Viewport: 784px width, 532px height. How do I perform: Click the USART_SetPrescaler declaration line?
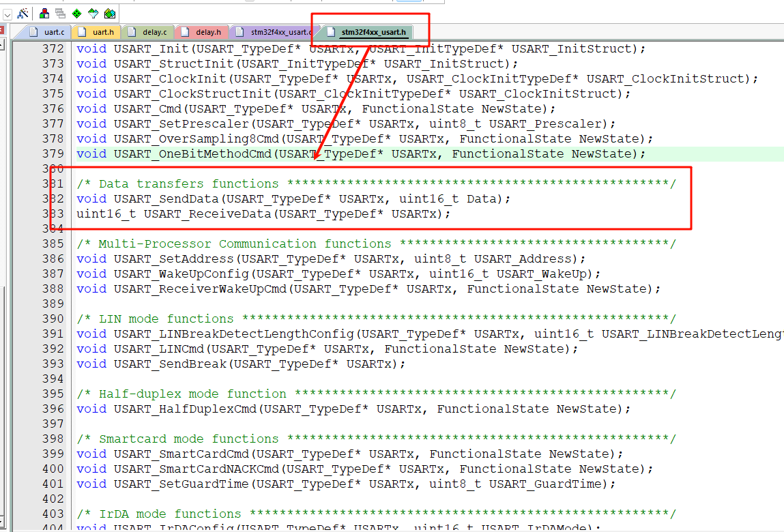[346, 124]
